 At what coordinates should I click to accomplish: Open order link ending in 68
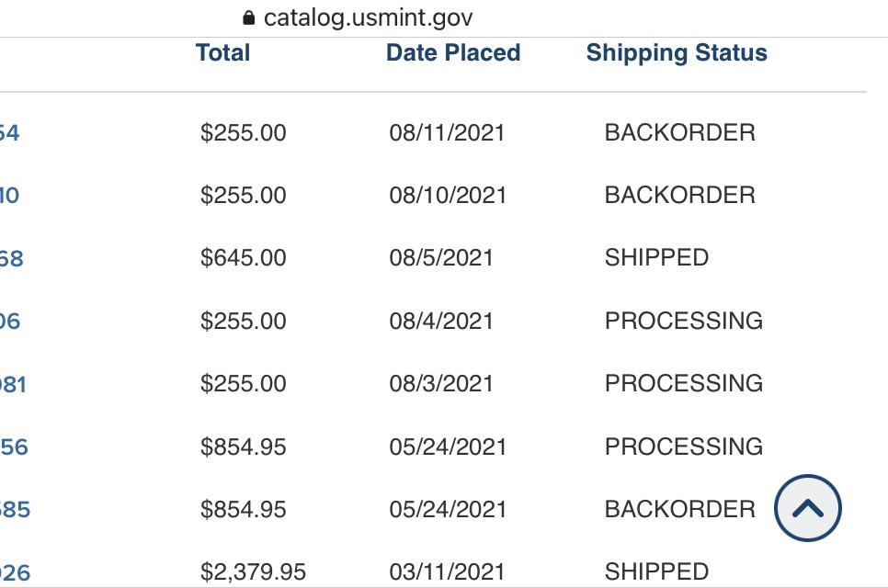point(11,259)
